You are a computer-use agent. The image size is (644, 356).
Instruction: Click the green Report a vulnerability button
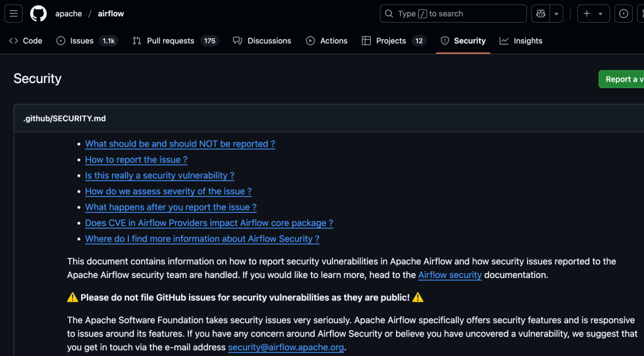(622, 79)
